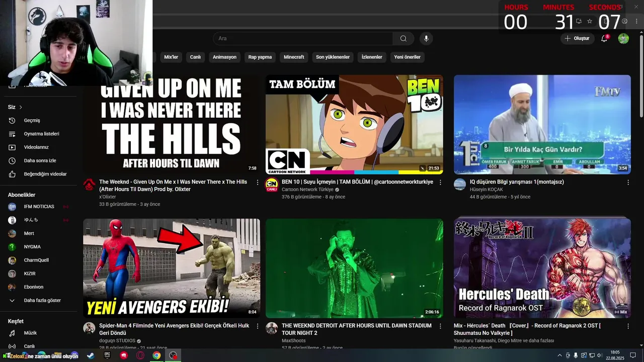Screen dimensions: 644x362
Task: Expand the Siz section chevron
Action: pos(21,107)
